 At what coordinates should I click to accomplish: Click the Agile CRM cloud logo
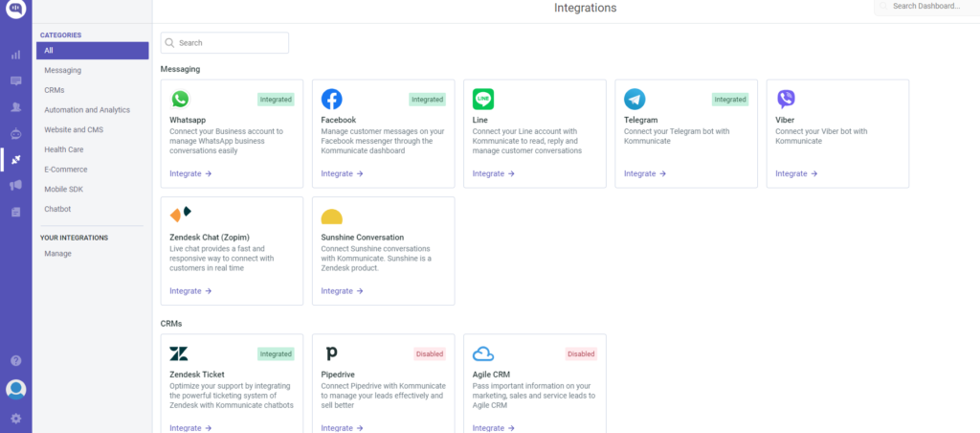click(x=483, y=354)
